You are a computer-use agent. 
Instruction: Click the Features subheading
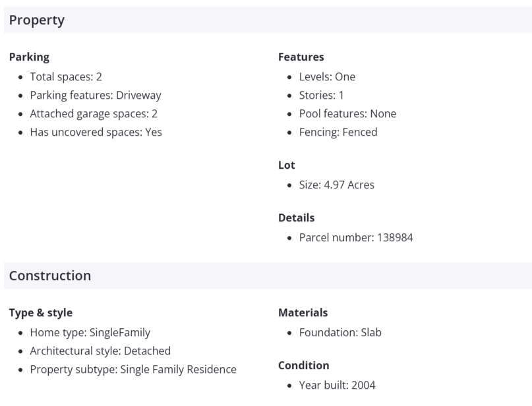click(x=301, y=57)
